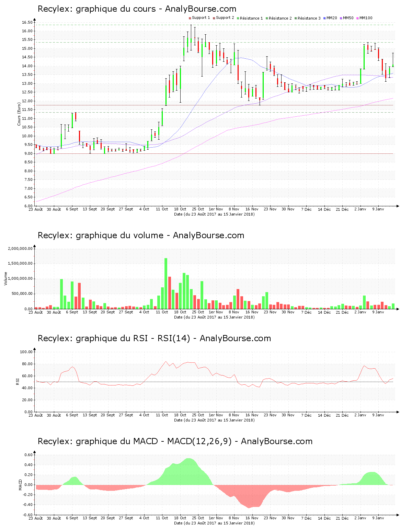Click the date range caption under the MACD chart
This screenshot has width=412, height=532.
point(214,523)
